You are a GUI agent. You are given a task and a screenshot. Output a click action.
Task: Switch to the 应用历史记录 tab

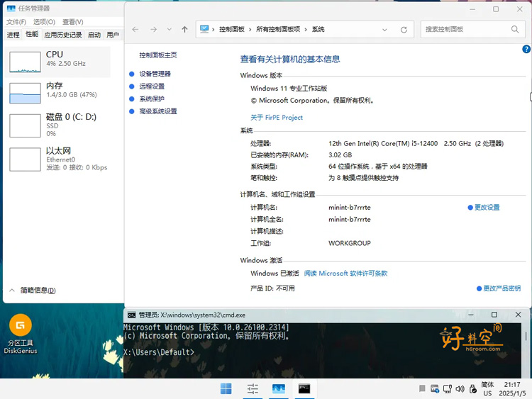[x=62, y=35]
